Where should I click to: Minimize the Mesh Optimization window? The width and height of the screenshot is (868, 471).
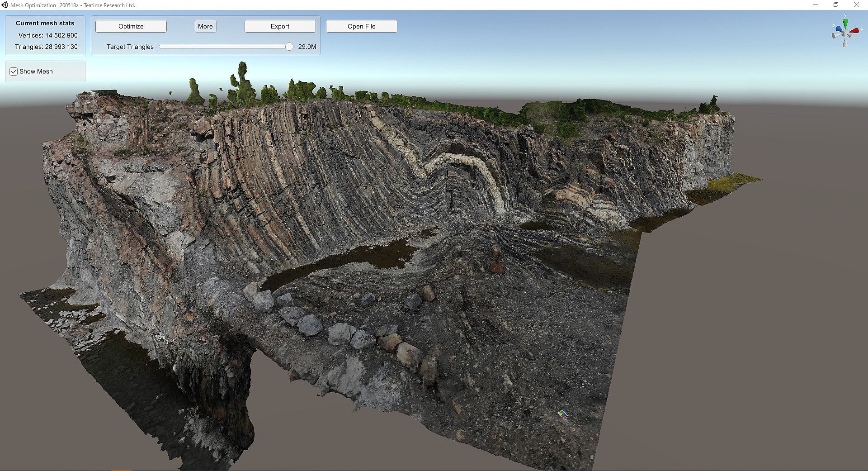point(816,5)
